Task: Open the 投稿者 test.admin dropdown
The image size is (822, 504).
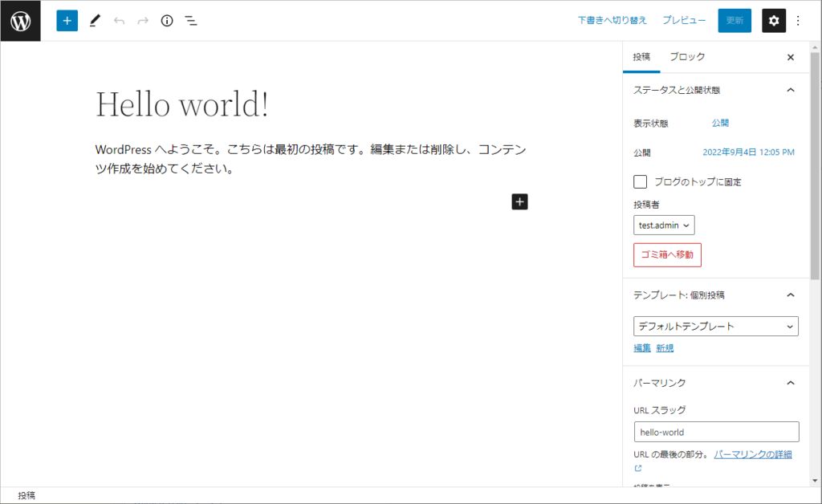Action: 664,226
